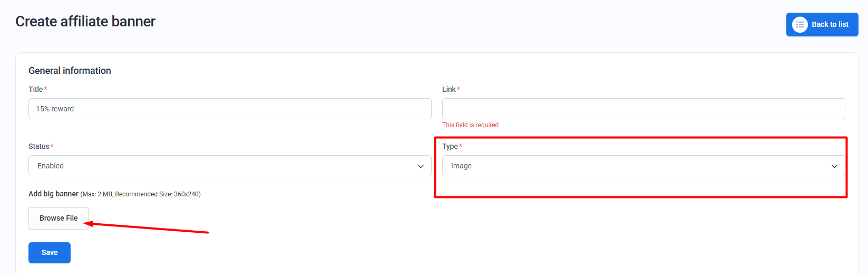868x275 pixels.
Task: Focus the Title input field
Action: point(230,109)
